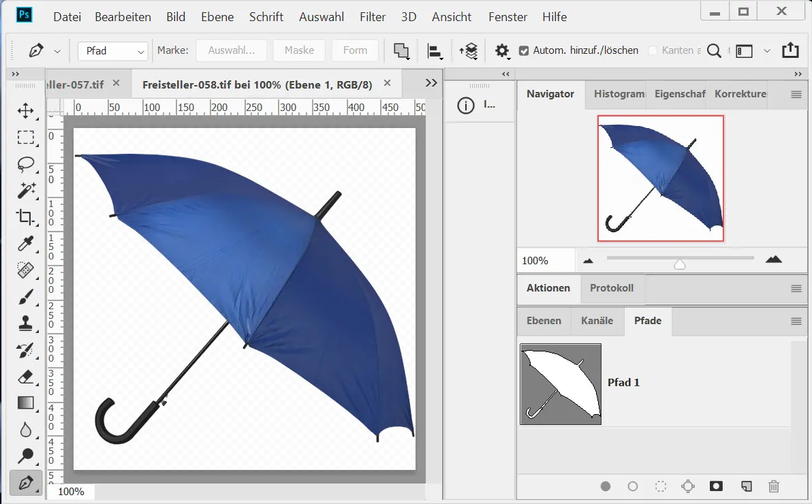Click the Gradient tool
Image resolution: width=812 pixels, height=504 pixels.
25,403
